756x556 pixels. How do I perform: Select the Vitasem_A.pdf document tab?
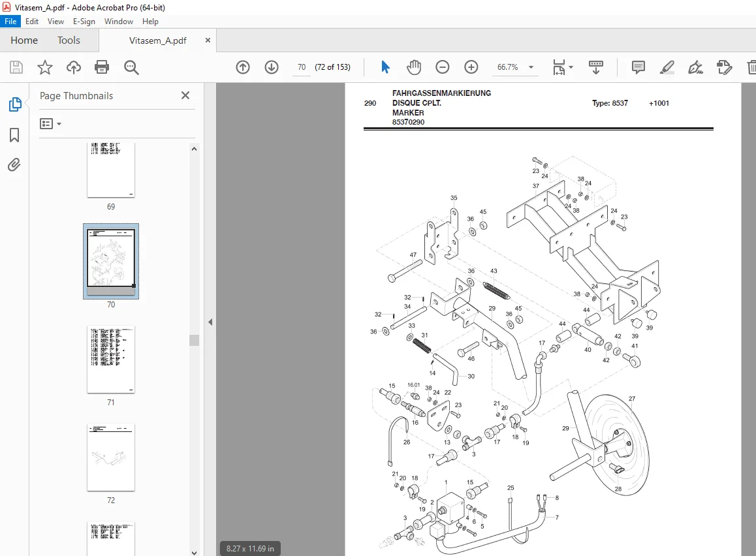(157, 40)
